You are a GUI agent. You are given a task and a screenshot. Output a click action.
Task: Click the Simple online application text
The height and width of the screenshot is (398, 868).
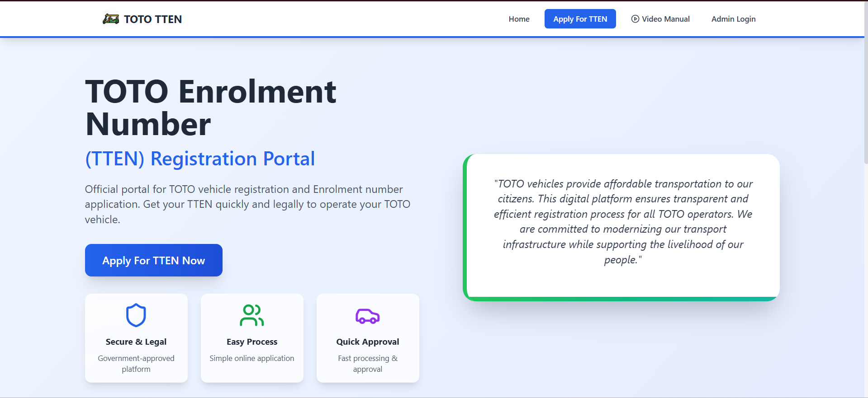[x=252, y=358]
